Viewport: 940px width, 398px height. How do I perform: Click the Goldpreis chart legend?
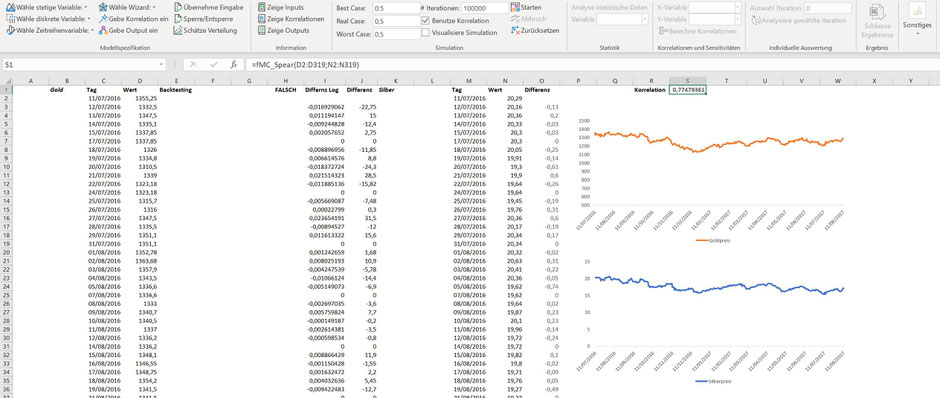[x=713, y=240]
